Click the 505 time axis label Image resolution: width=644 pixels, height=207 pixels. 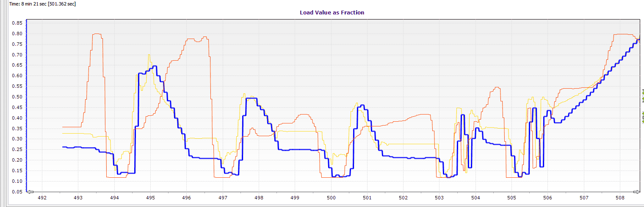tap(511, 198)
